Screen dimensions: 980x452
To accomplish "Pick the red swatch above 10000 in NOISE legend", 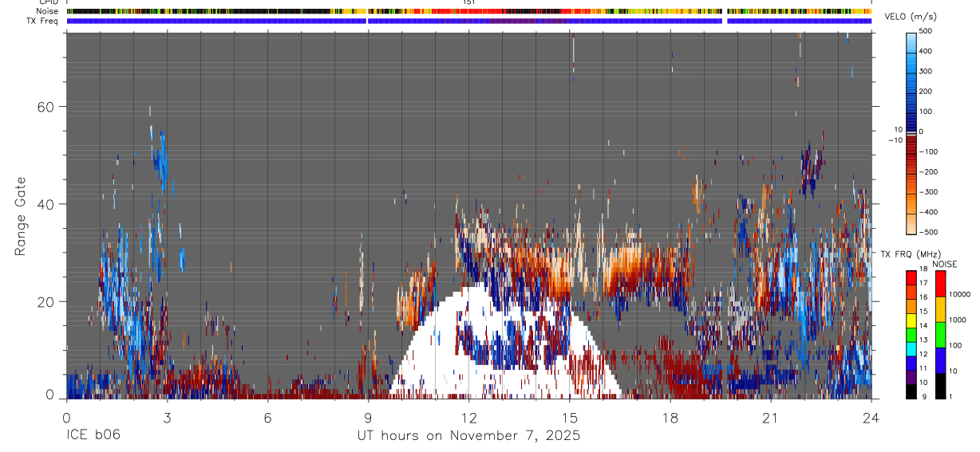I will 940,284.
